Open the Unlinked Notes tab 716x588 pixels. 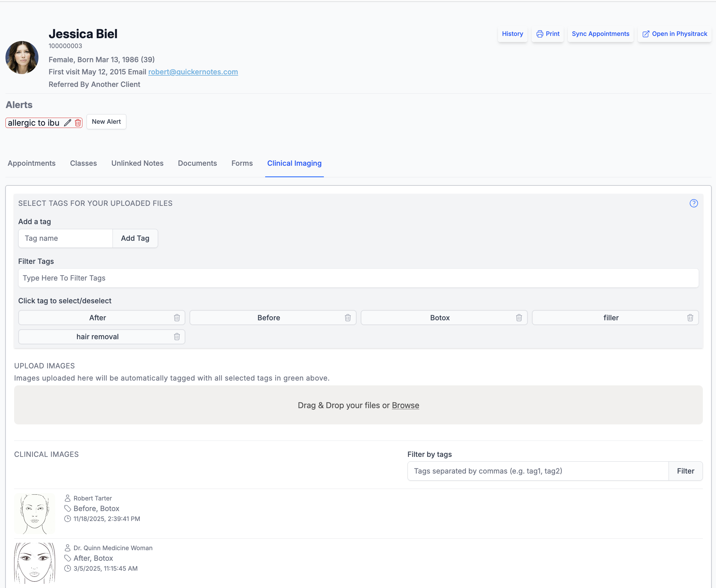(x=137, y=163)
